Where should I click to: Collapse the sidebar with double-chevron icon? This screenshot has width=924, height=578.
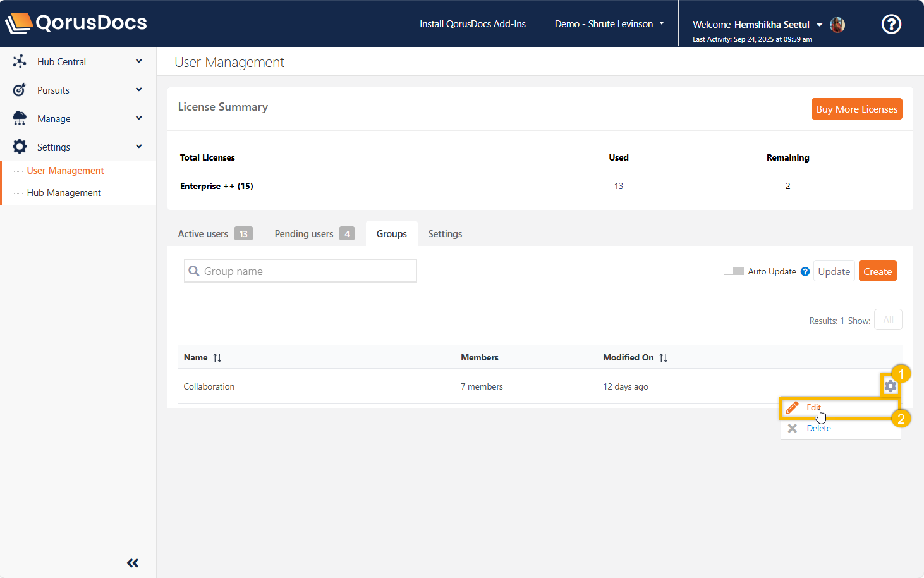133,563
